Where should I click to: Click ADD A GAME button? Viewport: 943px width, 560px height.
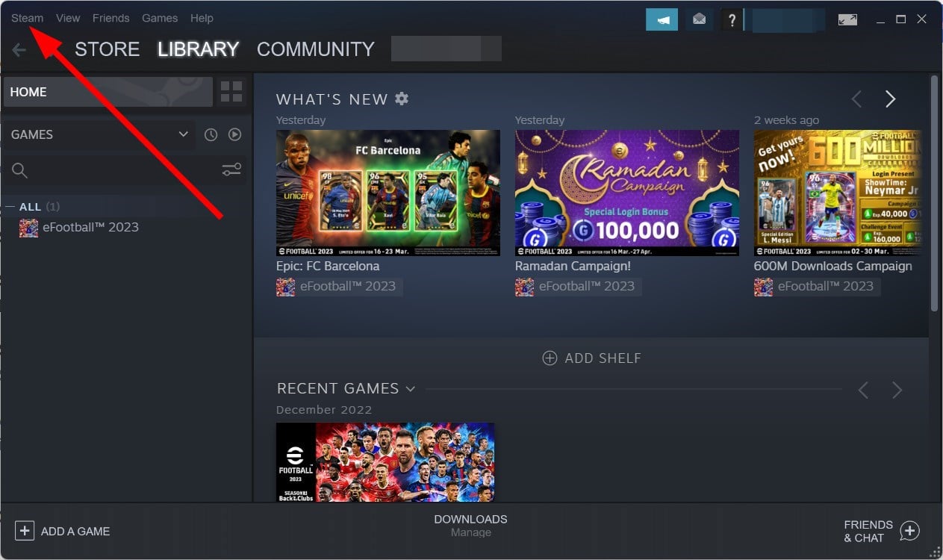coord(63,531)
